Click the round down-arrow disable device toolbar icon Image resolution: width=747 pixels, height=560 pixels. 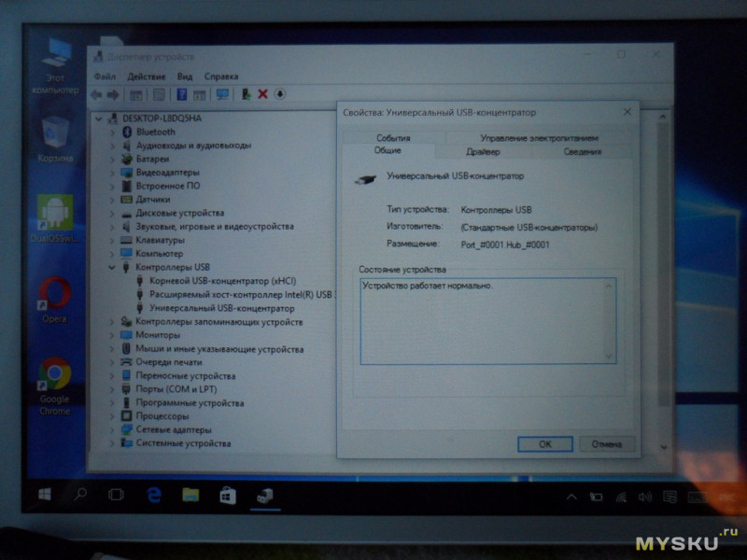[280, 94]
